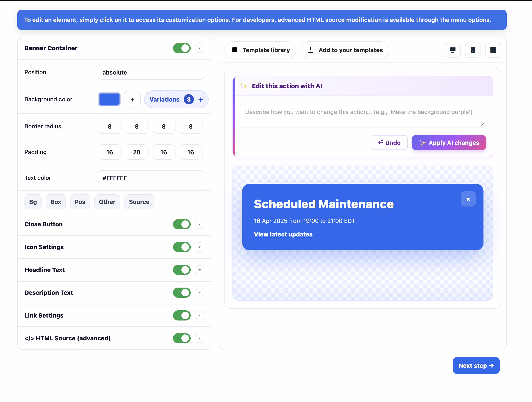
Task: Switch to desktop preview icon
Action: [452, 50]
